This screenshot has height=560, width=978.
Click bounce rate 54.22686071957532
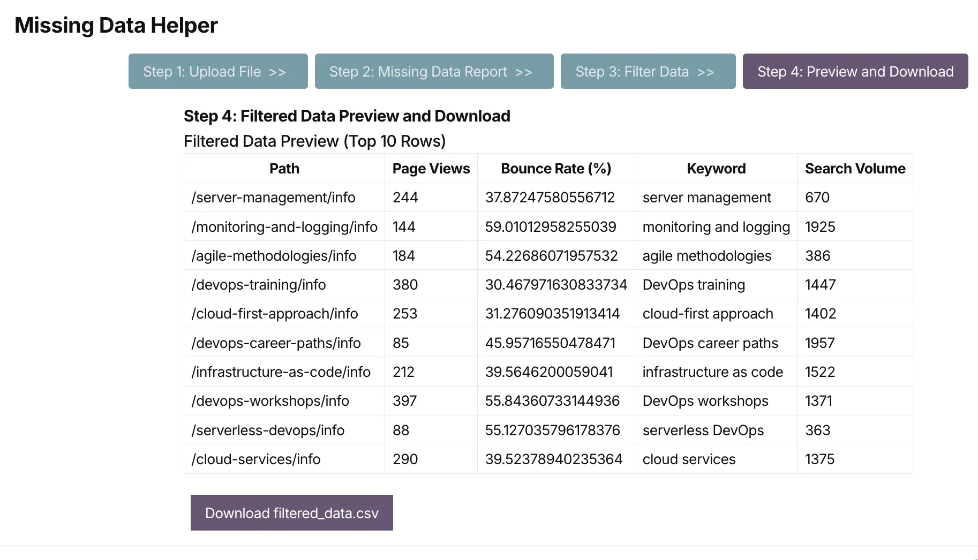tap(556, 255)
